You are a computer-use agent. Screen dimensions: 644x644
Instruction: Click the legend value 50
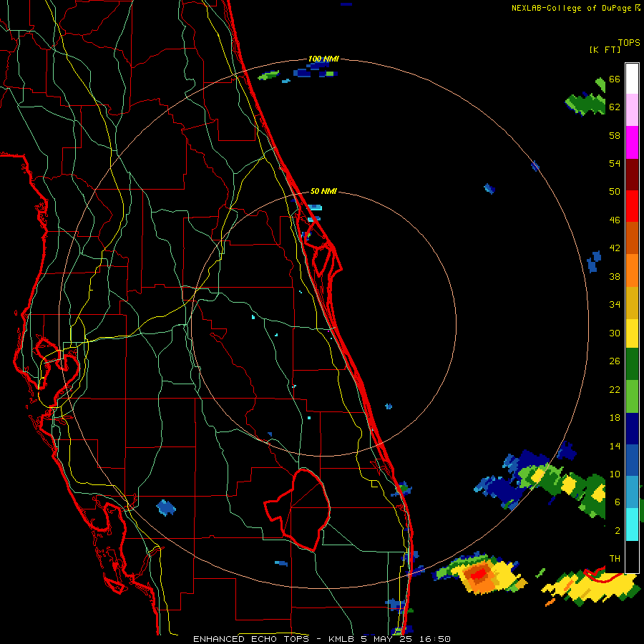(x=615, y=192)
